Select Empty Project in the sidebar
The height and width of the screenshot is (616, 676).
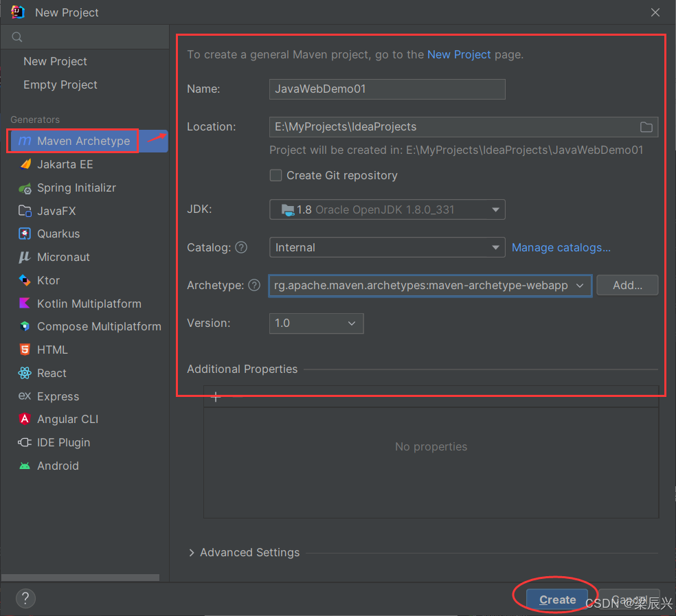click(x=60, y=85)
